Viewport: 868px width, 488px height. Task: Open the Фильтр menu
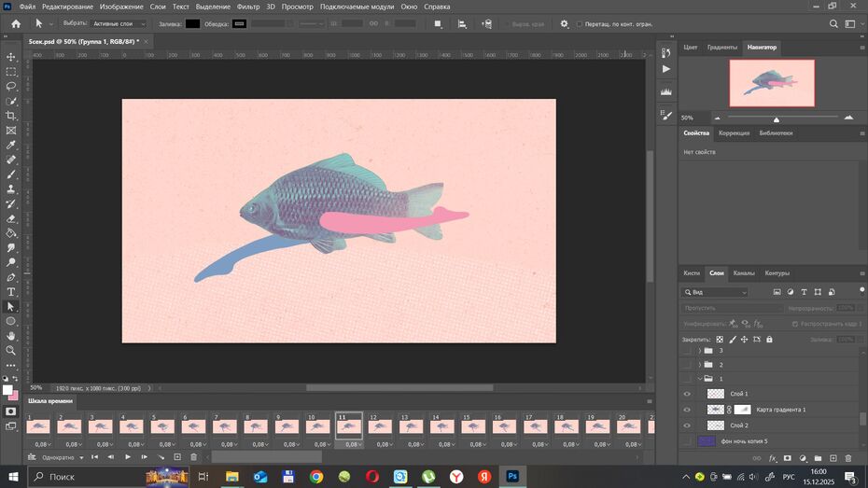[x=248, y=7]
